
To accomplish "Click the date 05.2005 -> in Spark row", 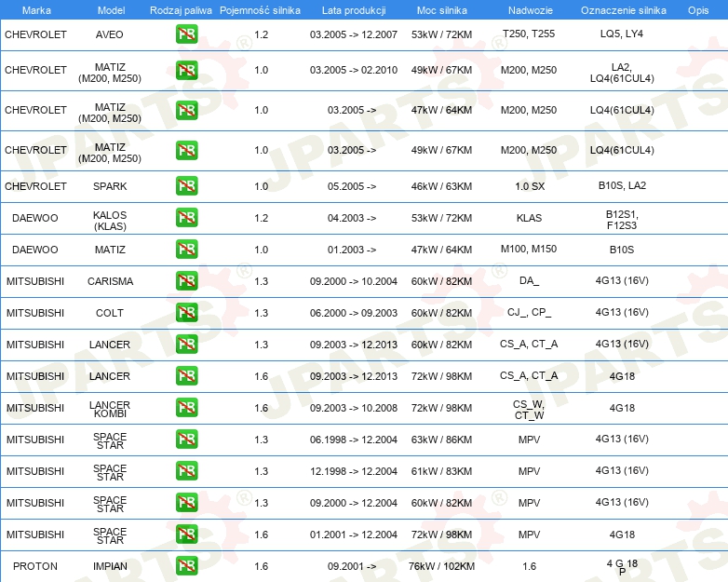I will pos(352,186).
